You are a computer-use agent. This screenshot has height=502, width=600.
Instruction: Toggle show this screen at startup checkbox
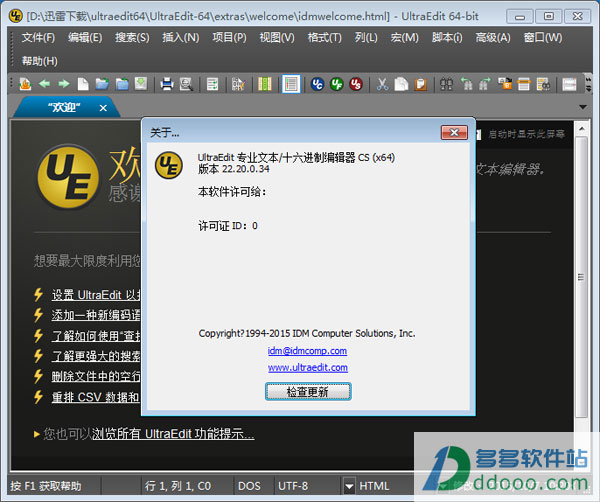pyautogui.click(x=478, y=134)
